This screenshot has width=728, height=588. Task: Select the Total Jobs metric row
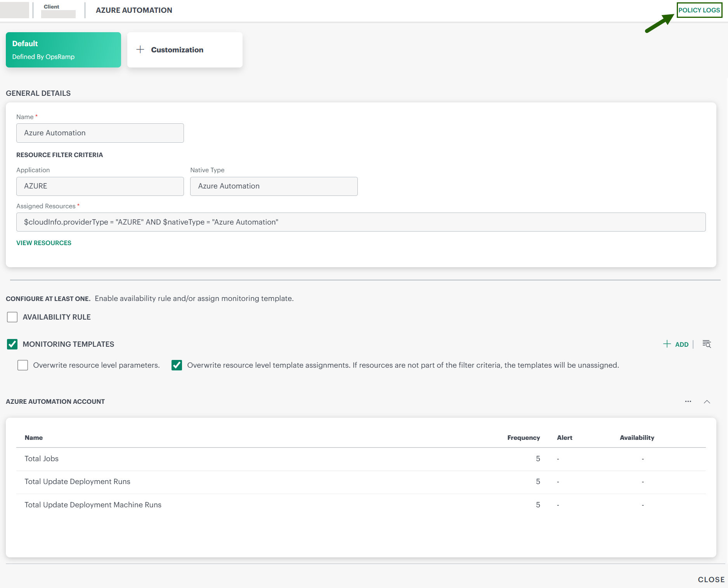pyautogui.click(x=41, y=458)
